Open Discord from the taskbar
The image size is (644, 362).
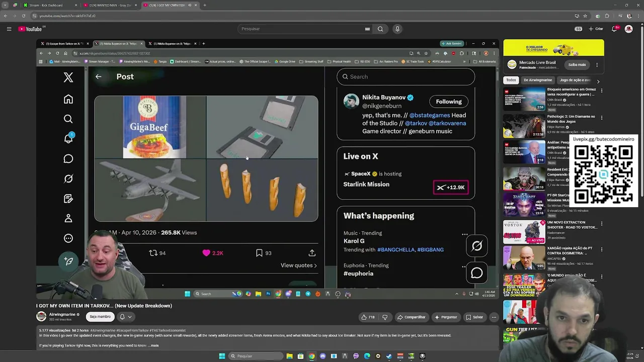coord(323,356)
